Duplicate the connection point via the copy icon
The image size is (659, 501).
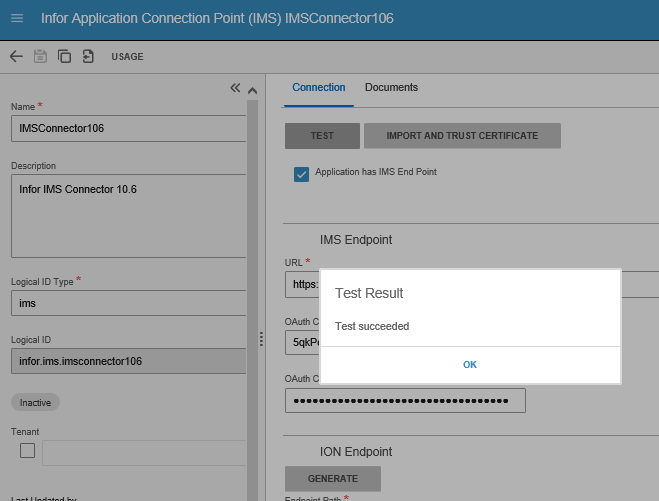click(x=64, y=56)
